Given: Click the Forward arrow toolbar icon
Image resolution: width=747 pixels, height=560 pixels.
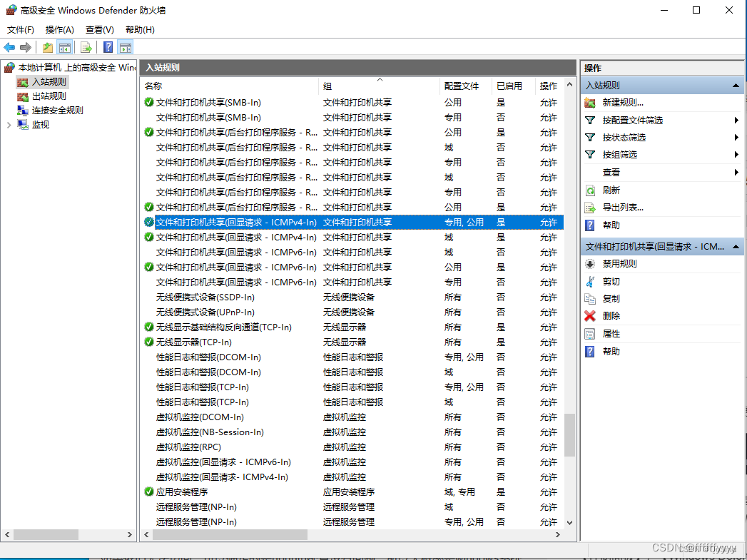Looking at the screenshot, I should pyautogui.click(x=25, y=47).
